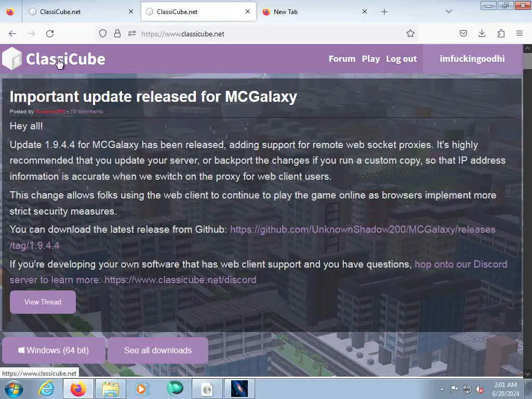The height and width of the screenshot is (399, 532).
Task: Click the vertical scrollbar thumb
Action: pos(527,62)
